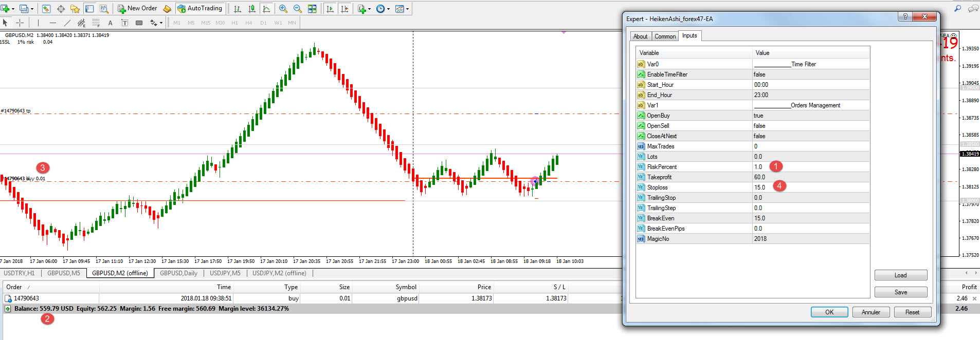The height and width of the screenshot is (340, 980).
Task: Toggle the AutoTrading button
Action: coord(200,8)
